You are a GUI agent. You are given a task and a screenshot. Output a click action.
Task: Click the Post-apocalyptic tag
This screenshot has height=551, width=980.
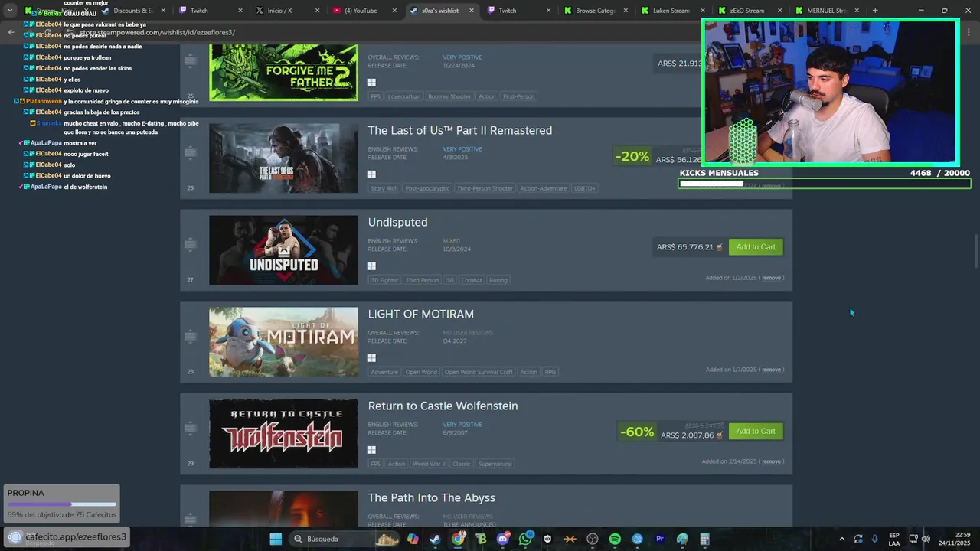pyautogui.click(x=427, y=188)
